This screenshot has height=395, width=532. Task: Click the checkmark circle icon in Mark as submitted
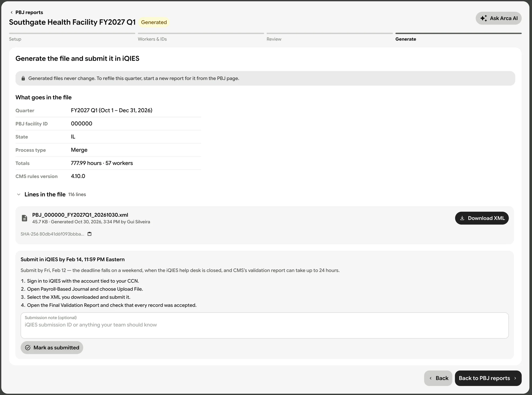[x=28, y=348]
